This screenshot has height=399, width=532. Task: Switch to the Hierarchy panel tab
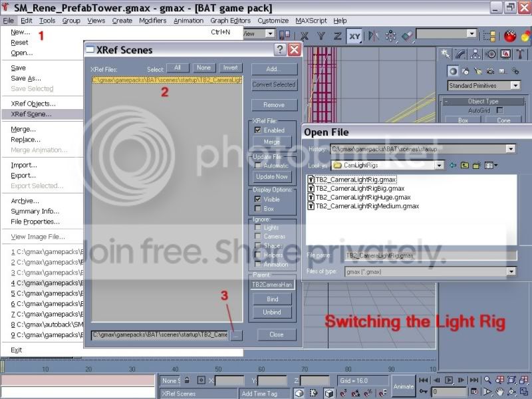[x=475, y=54]
